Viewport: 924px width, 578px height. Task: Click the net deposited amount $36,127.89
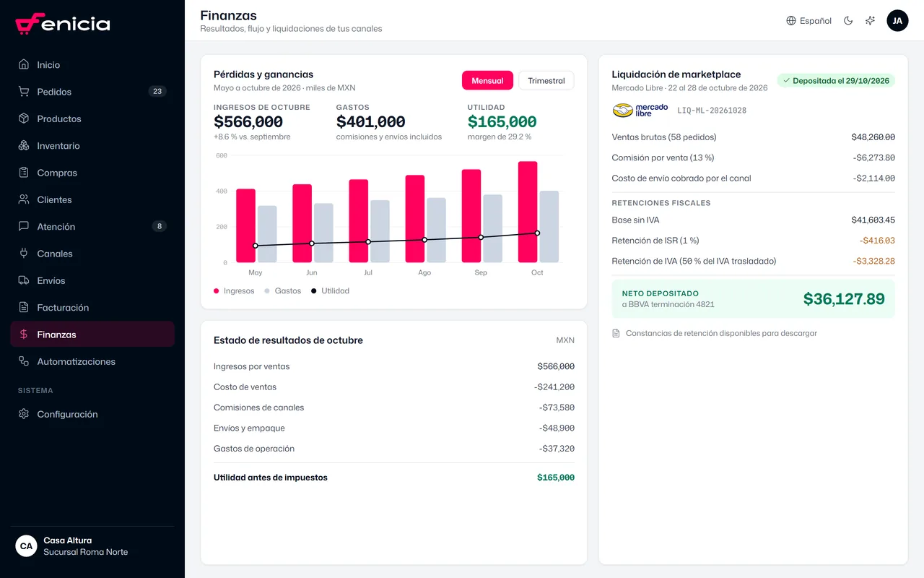tap(844, 299)
